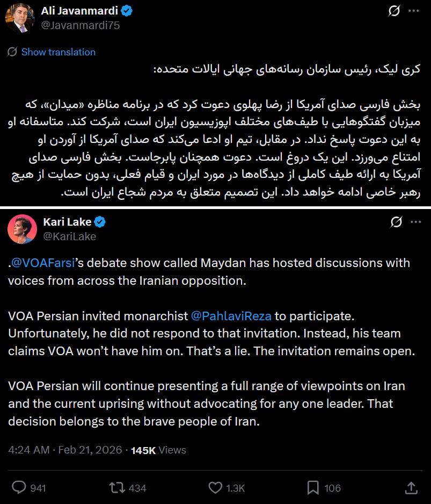Open more options on Ali Javanmardi's post
The height and width of the screenshot is (504, 431).
[414, 11]
